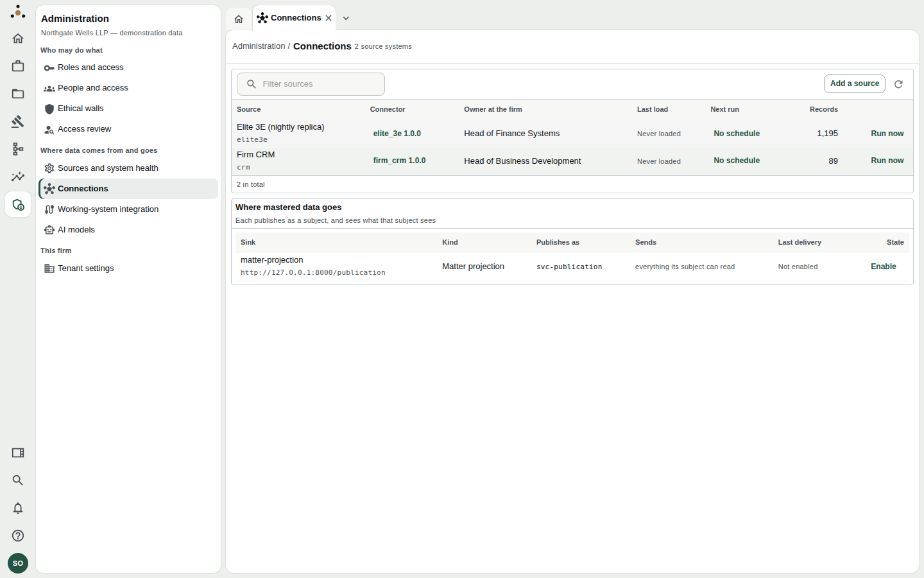Set schedule for Firm CRM via No schedule
This screenshot has height=578, width=924.
click(737, 161)
